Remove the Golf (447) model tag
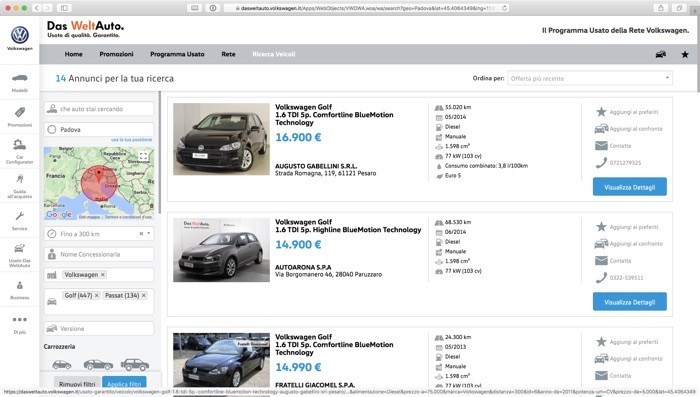The width and height of the screenshot is (700, 397). coord(96,295)
